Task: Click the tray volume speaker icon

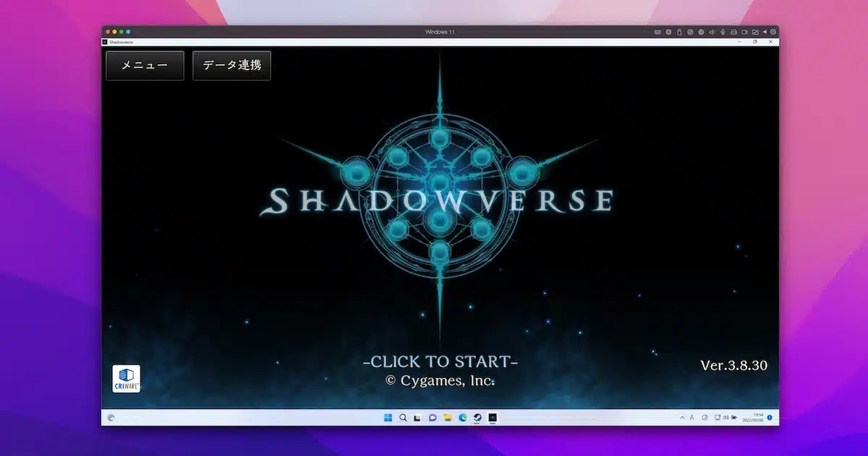Action: [726, 418]
